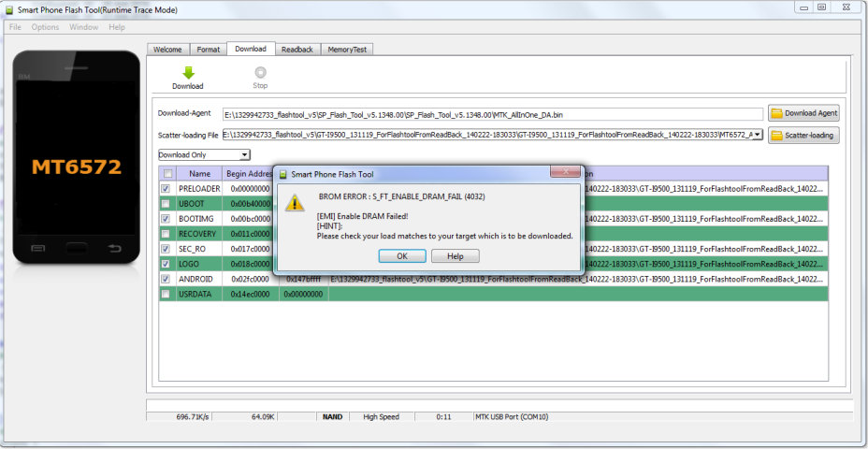
Task: Click OK in the BROM ERROR dialog
Action: click(402, 256)
